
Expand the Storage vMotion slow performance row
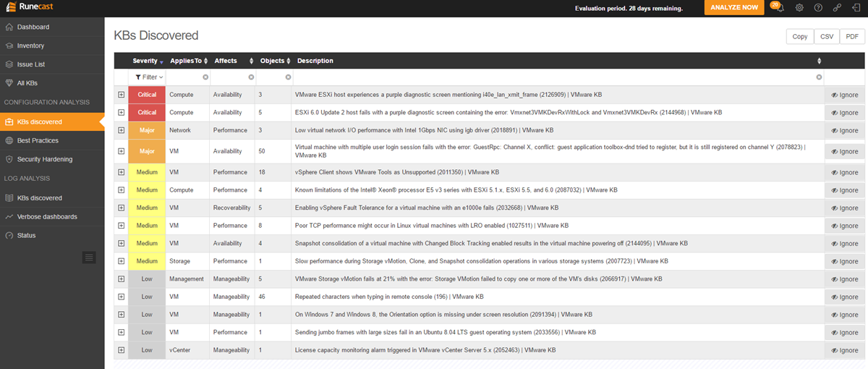tap(121, 261)
